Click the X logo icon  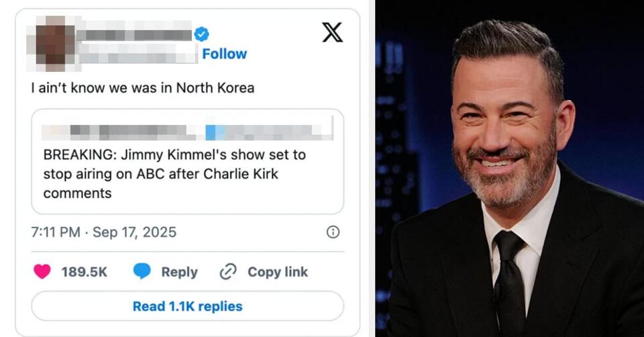pos(332,32)
